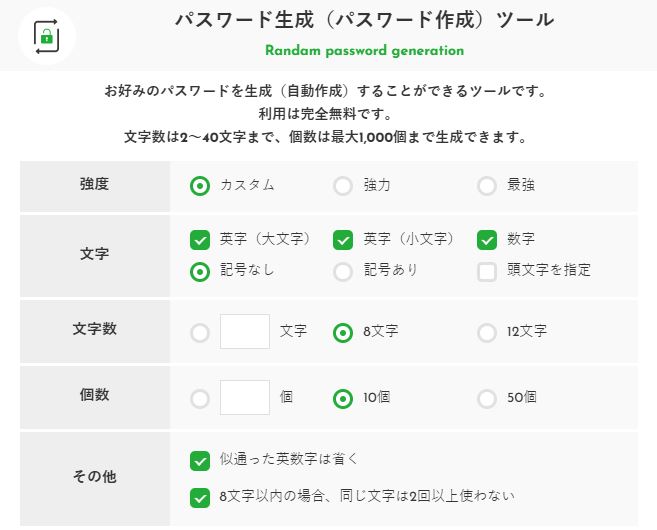Screen dimensions: 657x530
Task: Toggle 似通った英数字は省く checkbox
Action: 200,460
